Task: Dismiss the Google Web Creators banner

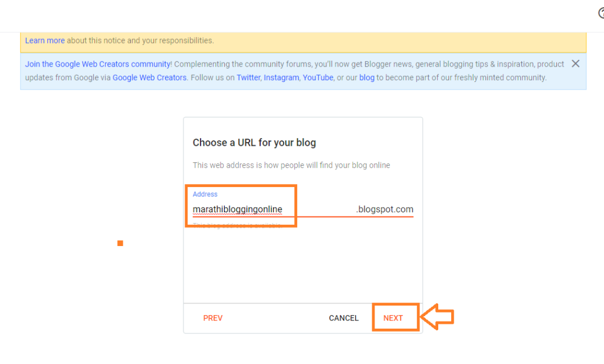Action: 576,64
